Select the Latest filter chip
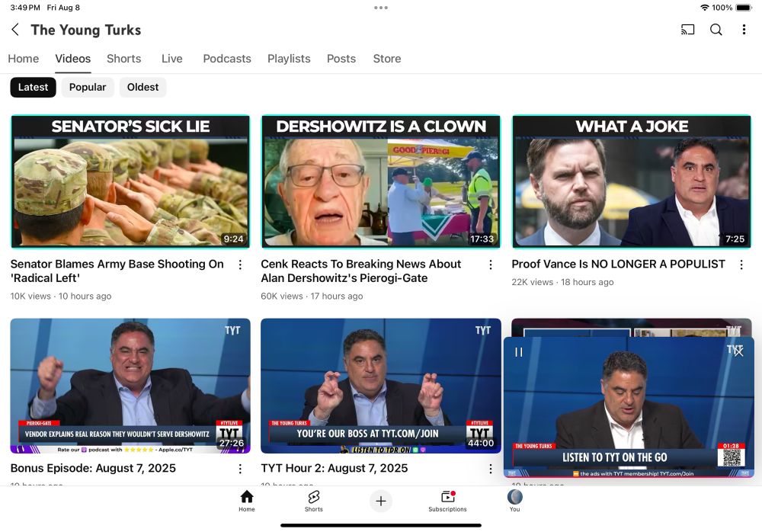Screen dimensions: 762x532 [x=33, y=88]
